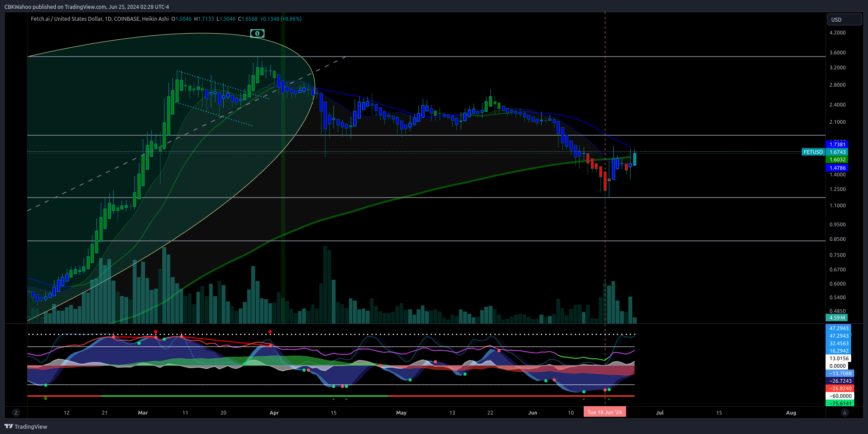Click the 4.2000 price axis label

point(837,33)
